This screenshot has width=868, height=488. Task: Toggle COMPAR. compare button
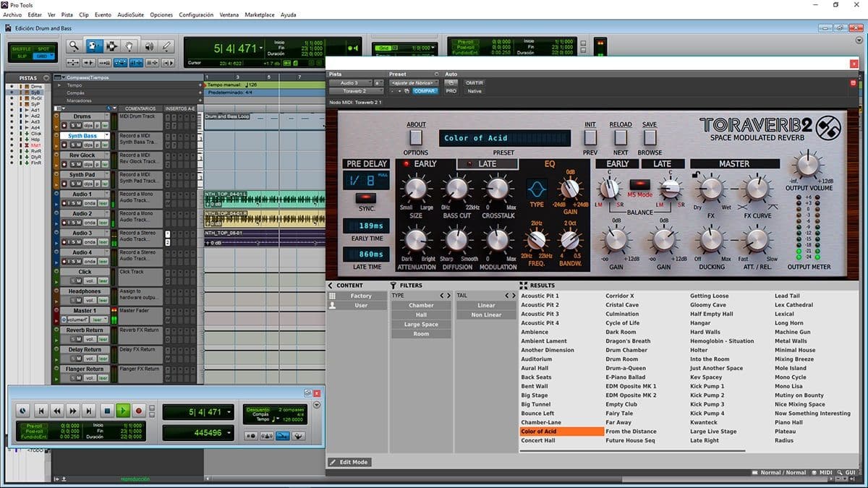(425, 91)
